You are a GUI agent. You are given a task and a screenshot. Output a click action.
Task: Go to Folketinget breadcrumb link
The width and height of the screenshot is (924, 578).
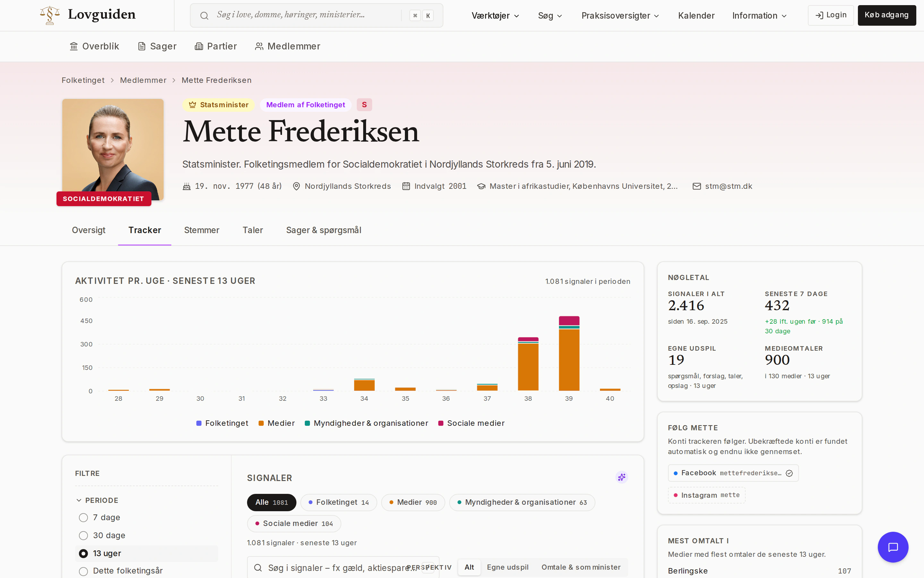click(83, 80)
